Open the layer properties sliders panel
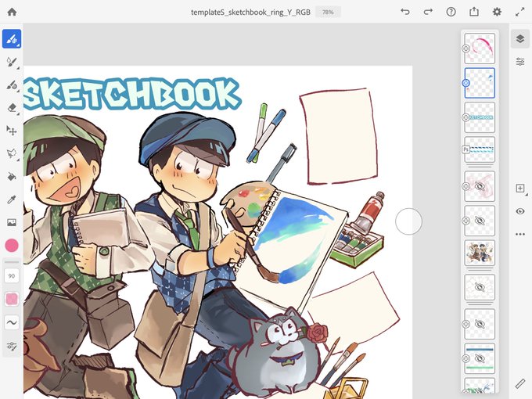 (520, 62)
